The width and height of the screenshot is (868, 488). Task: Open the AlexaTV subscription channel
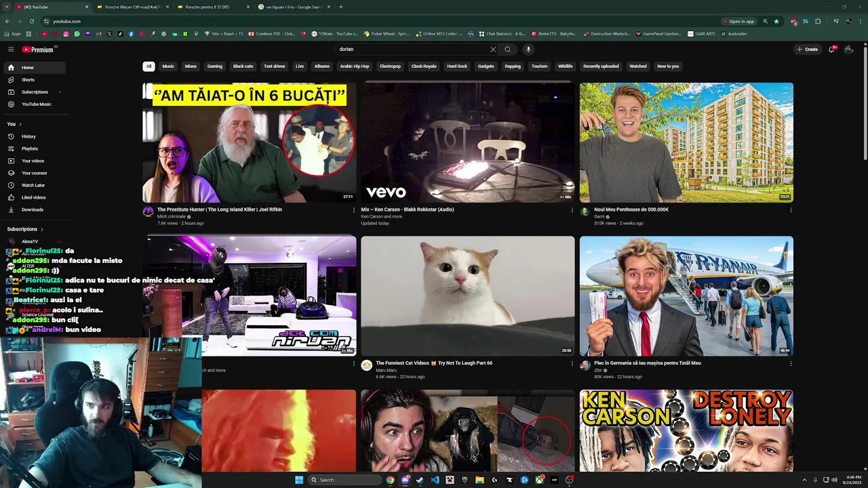pyautogui.click(x=30, y=241)
